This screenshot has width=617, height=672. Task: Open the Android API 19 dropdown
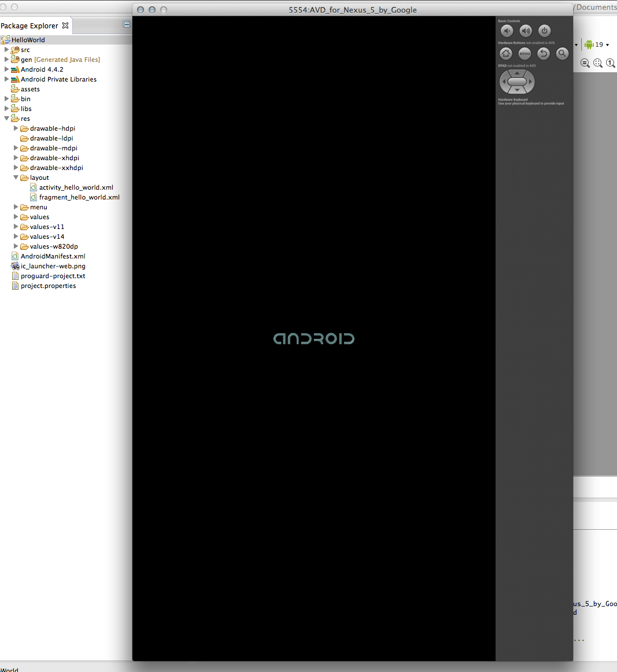(607, 45)
